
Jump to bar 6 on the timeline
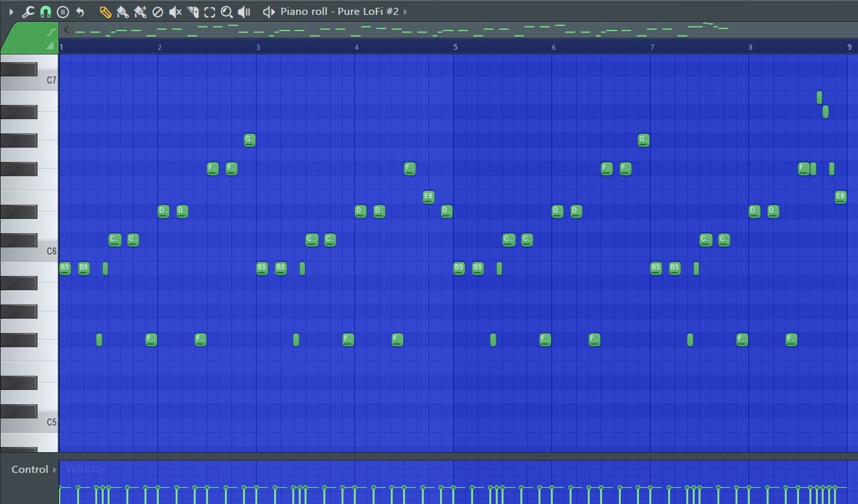(x=553, y=47)
